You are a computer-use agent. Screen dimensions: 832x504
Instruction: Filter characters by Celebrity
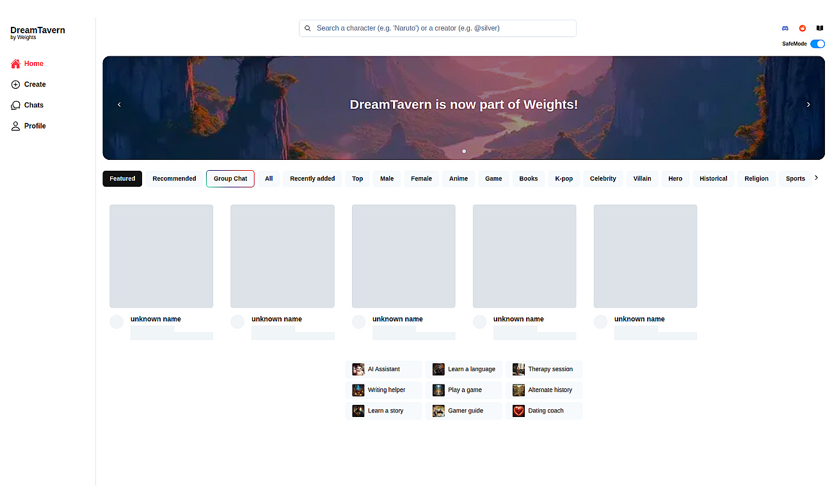pos(603,179)
